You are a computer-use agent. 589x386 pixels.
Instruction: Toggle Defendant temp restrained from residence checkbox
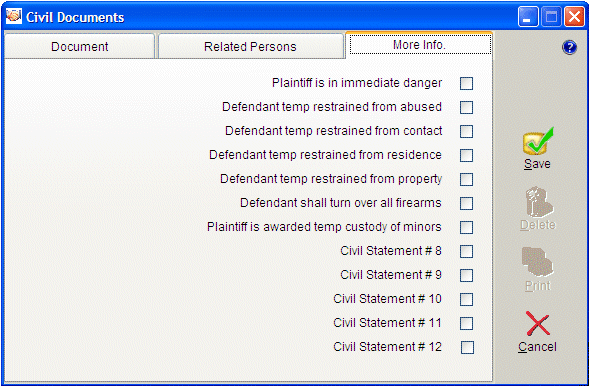click(466, 155)
